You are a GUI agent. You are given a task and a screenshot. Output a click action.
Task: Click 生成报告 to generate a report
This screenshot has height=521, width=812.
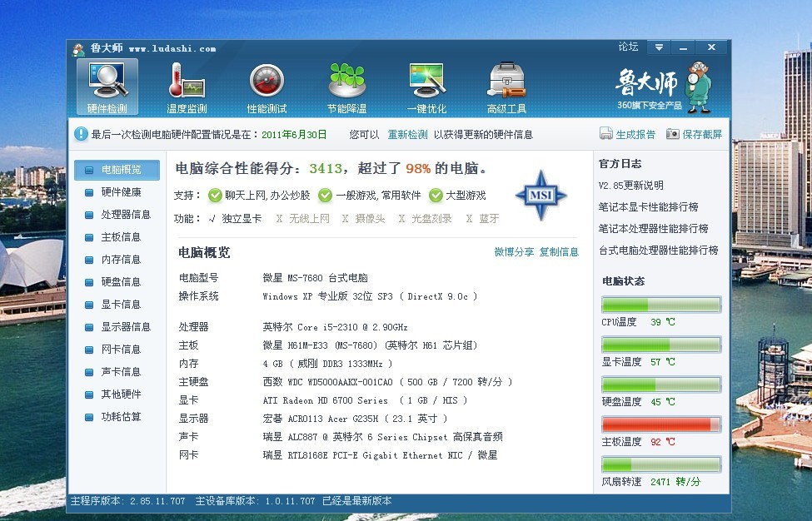coord(628,135)
